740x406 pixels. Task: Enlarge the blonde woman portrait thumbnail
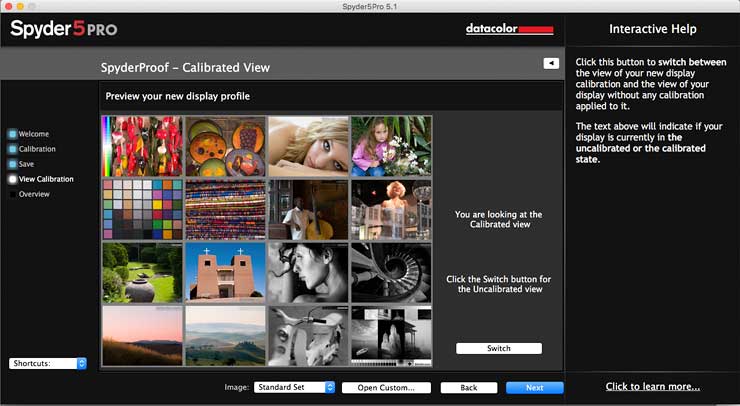click(x=309, y=146)
